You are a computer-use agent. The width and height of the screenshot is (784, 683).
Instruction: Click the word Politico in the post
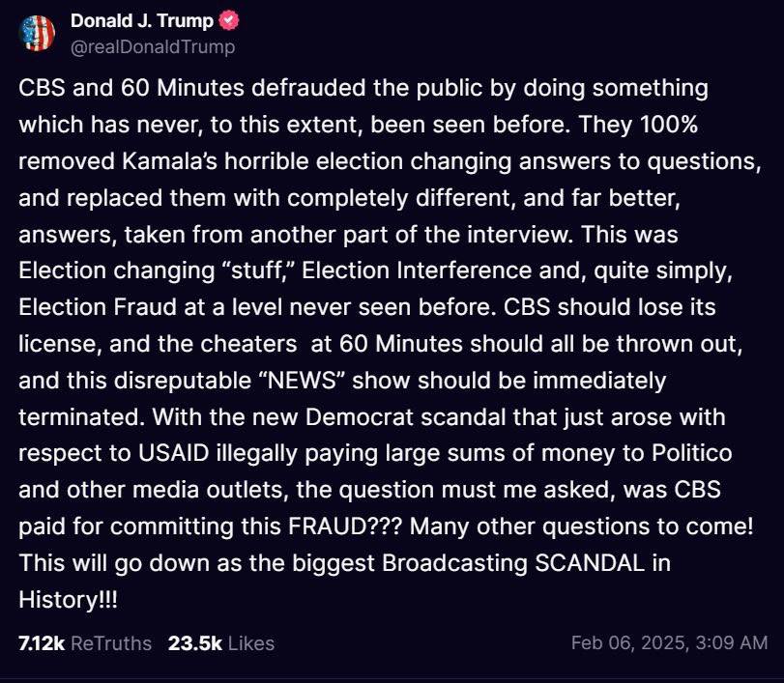point(692,453)
